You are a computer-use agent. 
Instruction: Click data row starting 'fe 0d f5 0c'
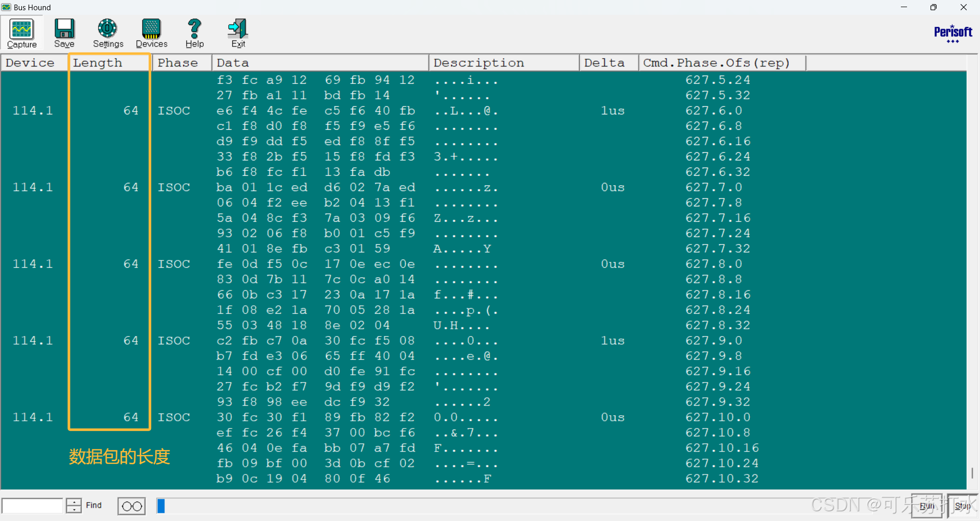pos(315,264)
